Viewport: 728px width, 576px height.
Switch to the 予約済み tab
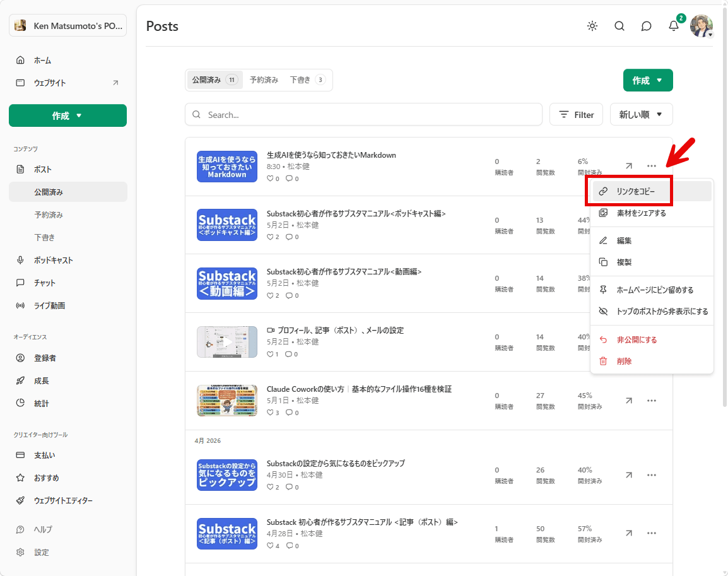click(264, 80)
